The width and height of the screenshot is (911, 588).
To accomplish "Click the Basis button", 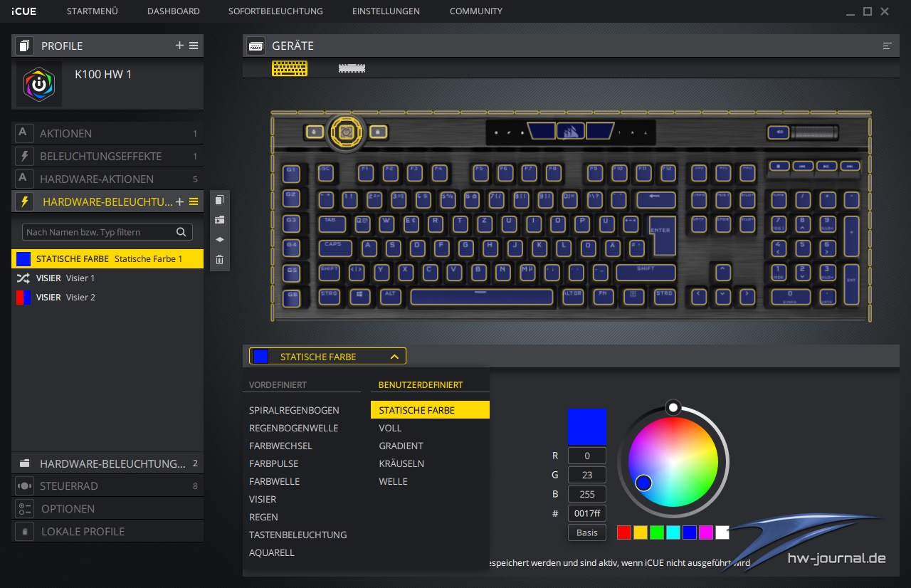I will tap(587, 532).
